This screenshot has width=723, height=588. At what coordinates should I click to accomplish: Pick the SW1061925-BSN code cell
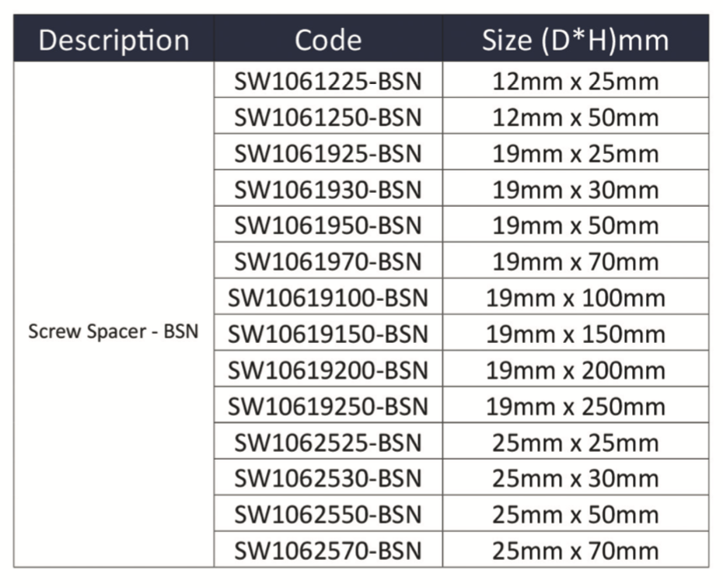click(x=328, y=153)
